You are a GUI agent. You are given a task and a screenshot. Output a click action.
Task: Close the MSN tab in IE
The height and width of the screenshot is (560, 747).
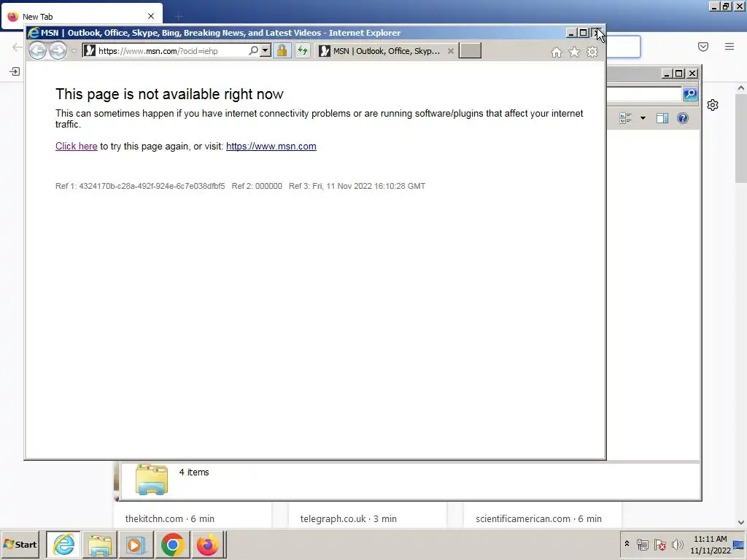point(450,51)
